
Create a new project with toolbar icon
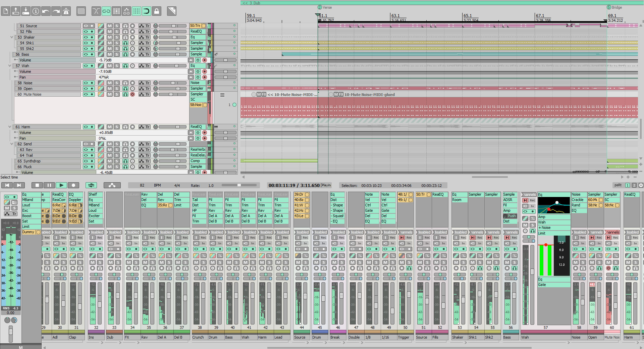(x=6, y=11)
